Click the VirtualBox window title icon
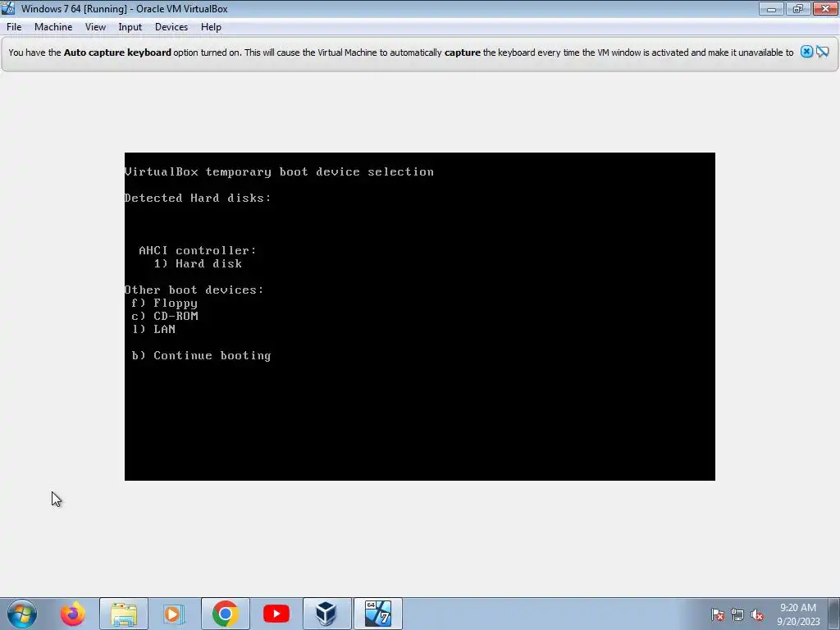 click(x=7, y=8)
